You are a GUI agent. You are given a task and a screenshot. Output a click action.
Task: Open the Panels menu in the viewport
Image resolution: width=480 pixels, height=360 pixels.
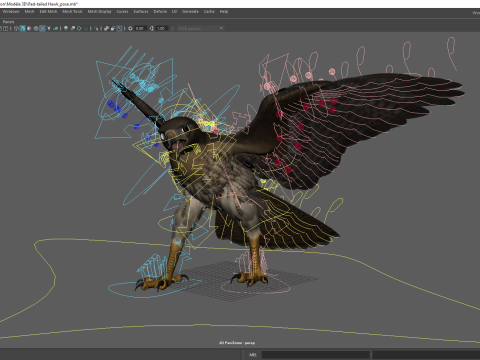click(x=8, y=22)
